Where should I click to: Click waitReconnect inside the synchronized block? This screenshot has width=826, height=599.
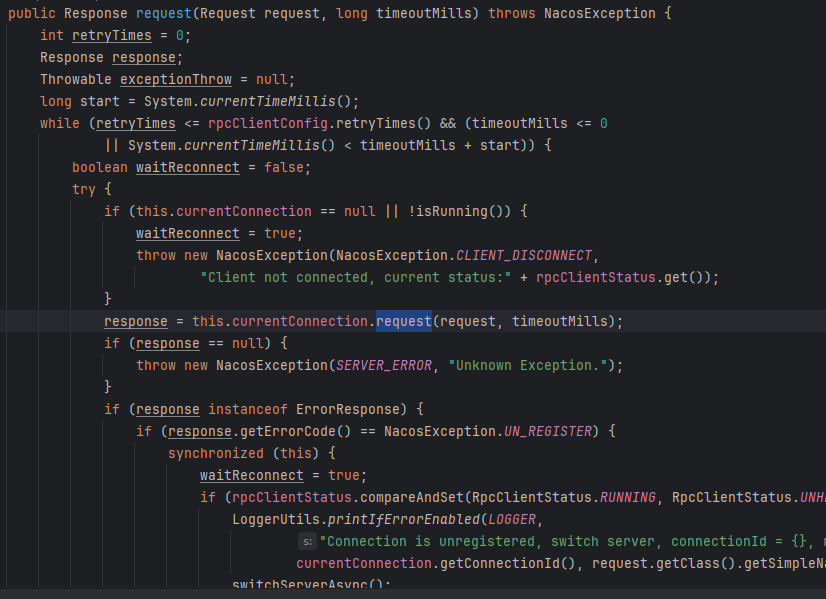click(252, 476)
